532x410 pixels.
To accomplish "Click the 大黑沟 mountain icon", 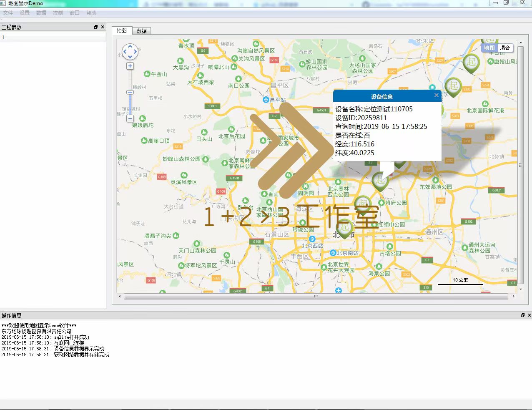I will click(x=181, y=61).
